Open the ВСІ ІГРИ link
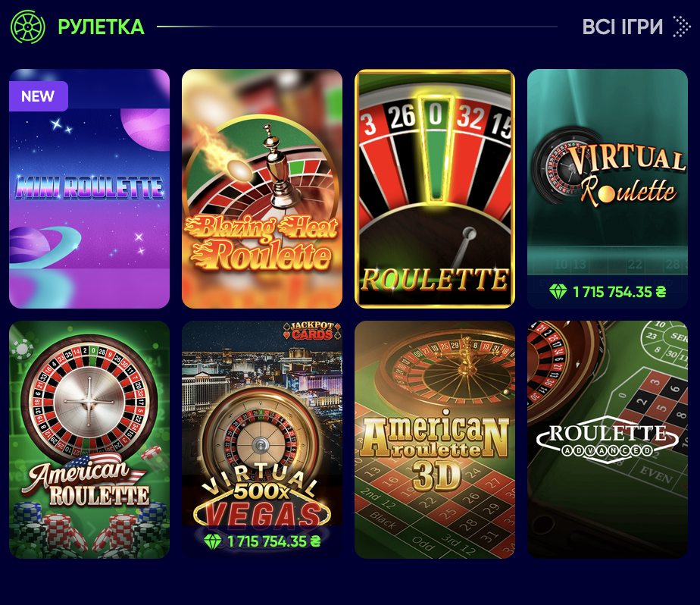The image size is (700, 605). [622, 27]
